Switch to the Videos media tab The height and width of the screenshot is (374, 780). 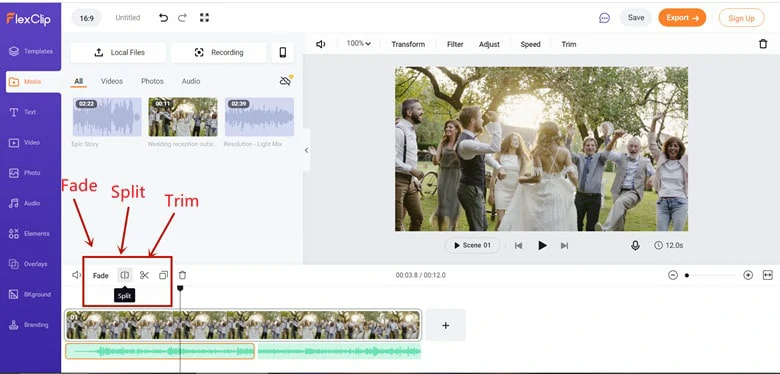(112, 81)
